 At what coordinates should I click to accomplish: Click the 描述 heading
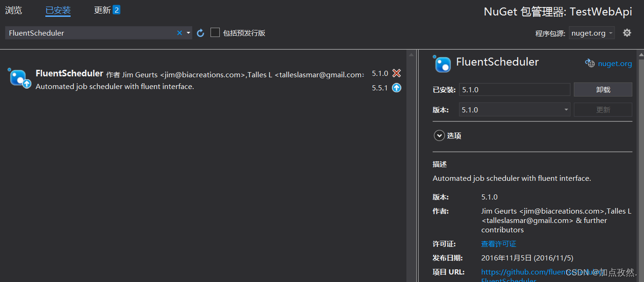(x=440, y=164)
